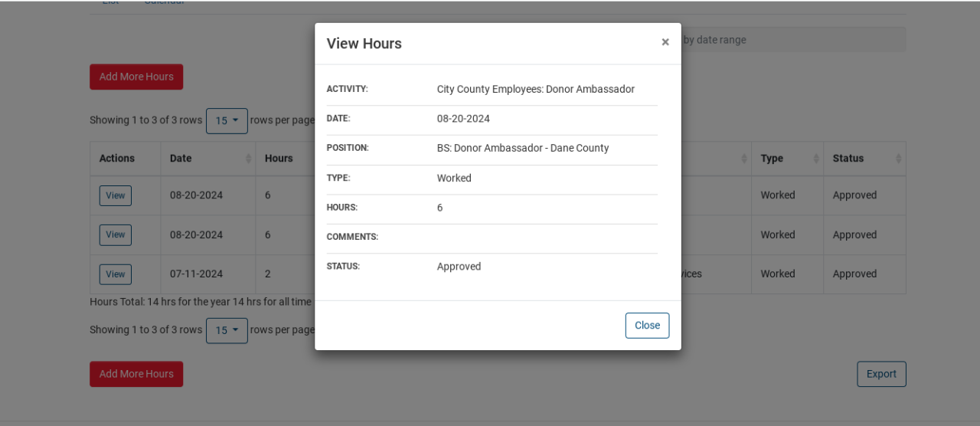Click the Close button in the dialog
Screen dimensions: 980x426
(647, 325)
